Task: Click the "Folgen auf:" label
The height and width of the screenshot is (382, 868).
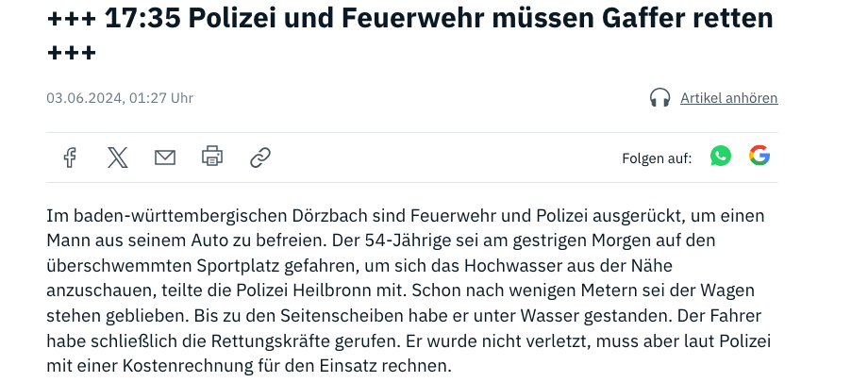Action: [657, 158]
